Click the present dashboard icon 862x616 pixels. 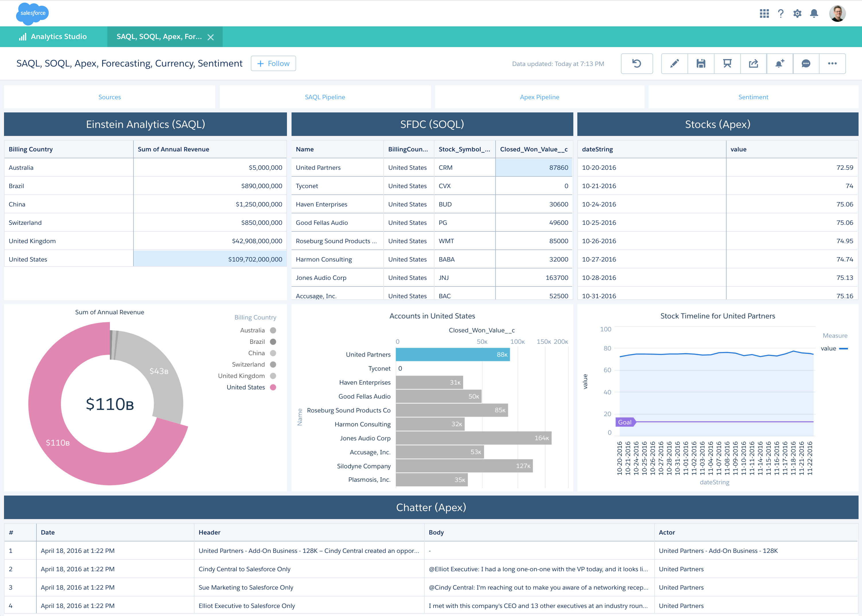(727, 64)
